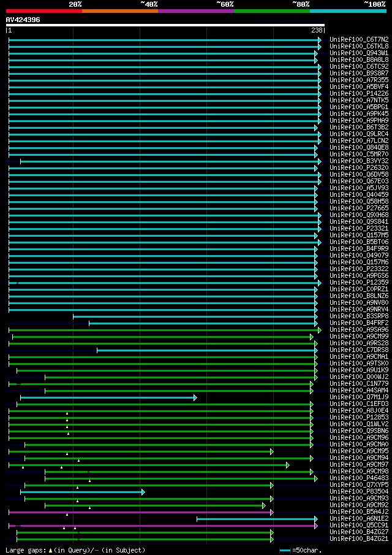Viewport: 392px width, 555px height.
Task: Click the purple ~60% legend segment
Action: (196, 11)
